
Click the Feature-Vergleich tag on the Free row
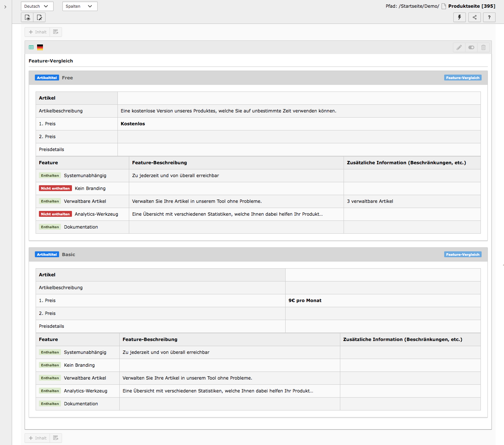(x=463, y=78)
